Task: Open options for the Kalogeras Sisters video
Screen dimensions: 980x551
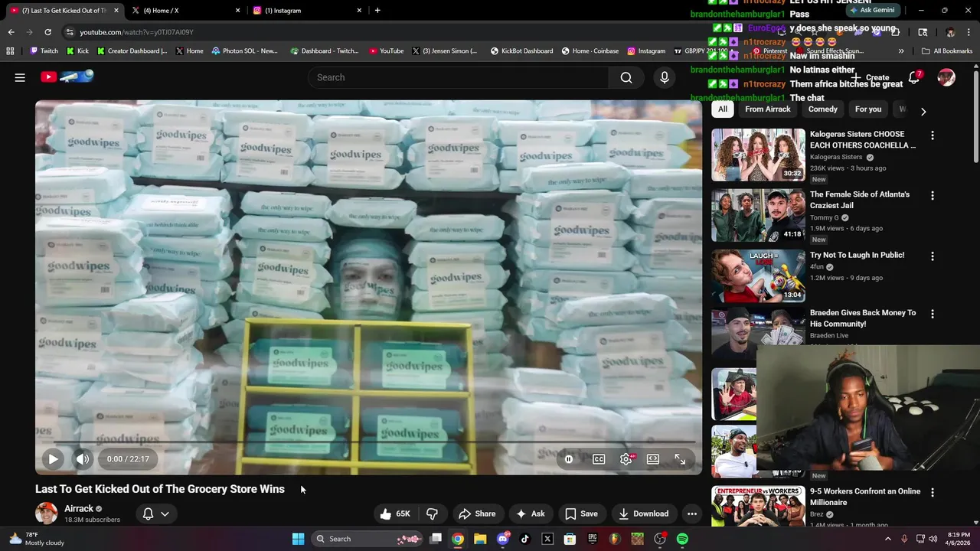Action: pyautogui.click(x=933, y=135)
